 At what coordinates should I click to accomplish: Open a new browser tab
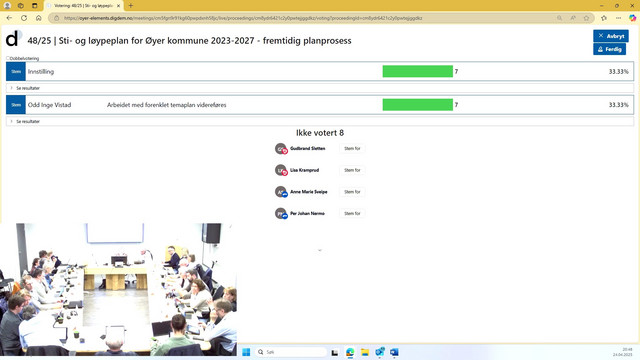coord(131,6)
